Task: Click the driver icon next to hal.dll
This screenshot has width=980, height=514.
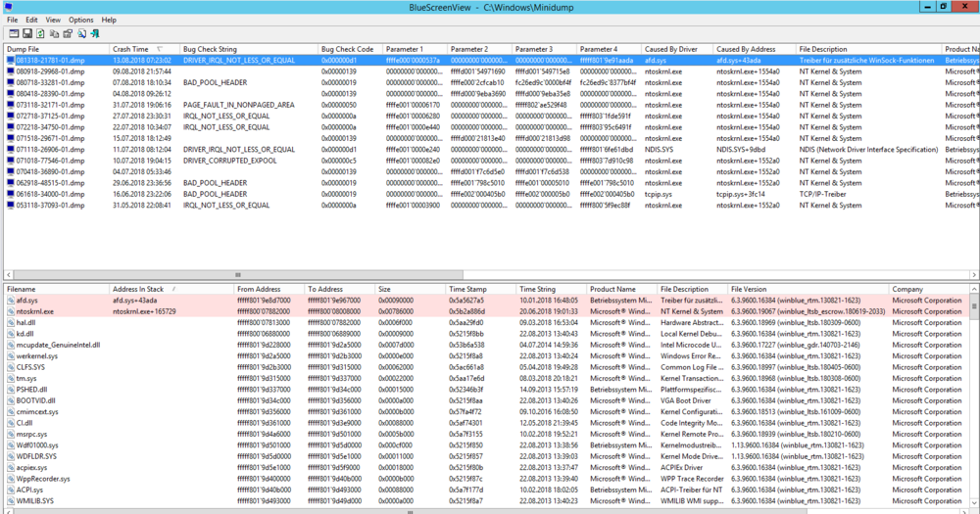Action: (x=10, y=322)
